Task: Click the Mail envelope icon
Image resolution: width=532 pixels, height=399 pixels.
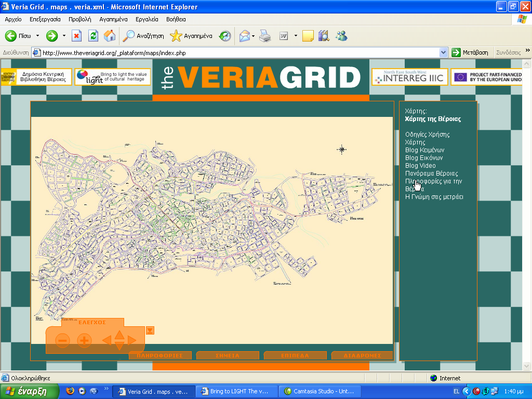Action: point(245,36)
